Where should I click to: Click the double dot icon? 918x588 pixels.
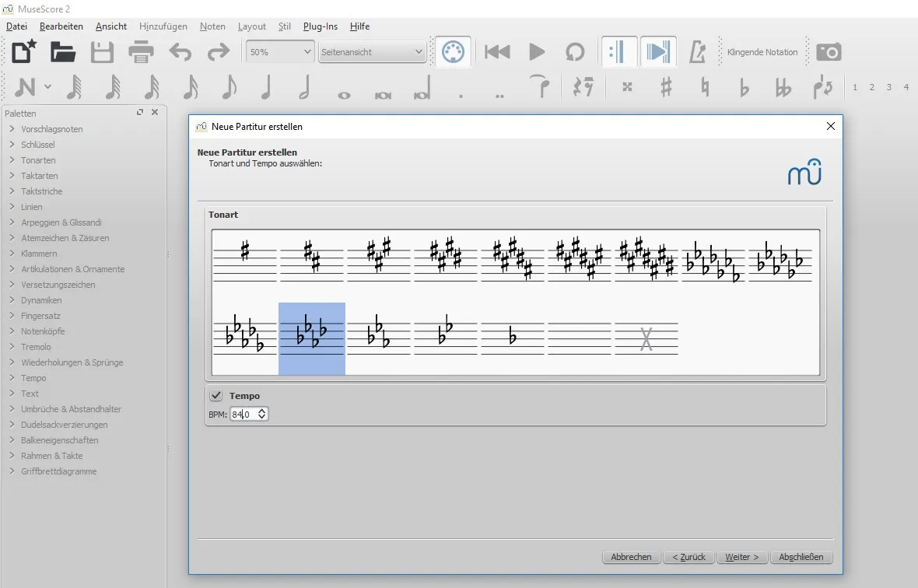(x=499, y=96)
